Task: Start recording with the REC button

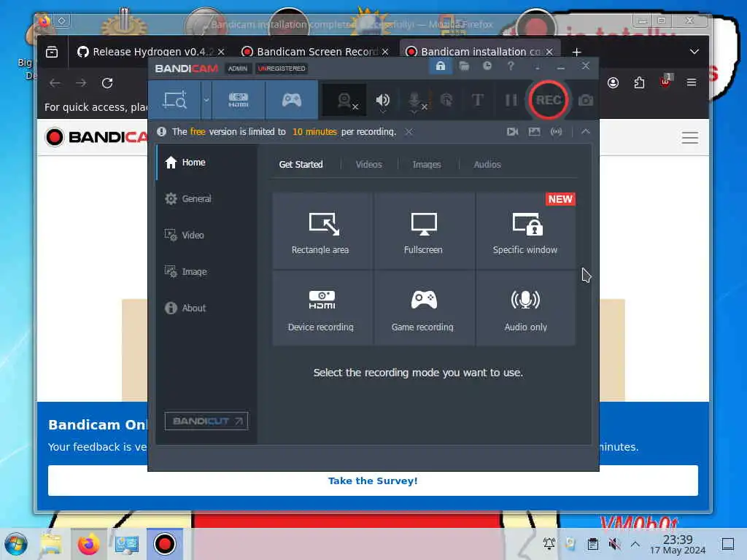Action: [x=549, y=100]
